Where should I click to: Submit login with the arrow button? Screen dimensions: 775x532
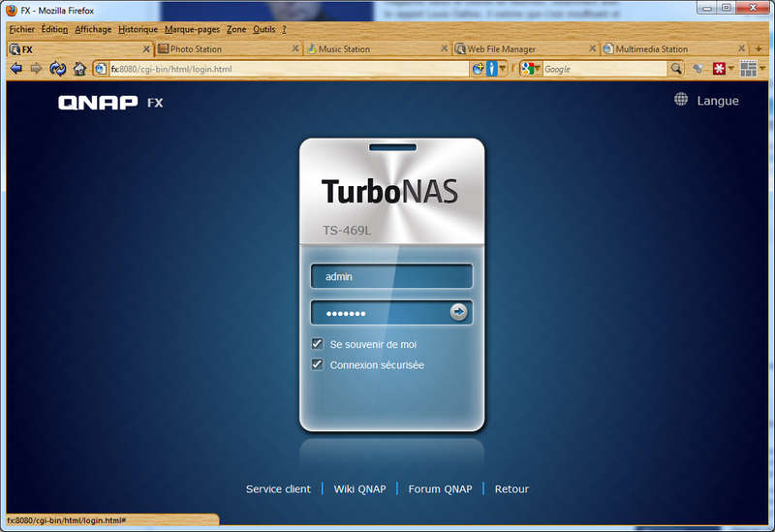tap(458, 312)
